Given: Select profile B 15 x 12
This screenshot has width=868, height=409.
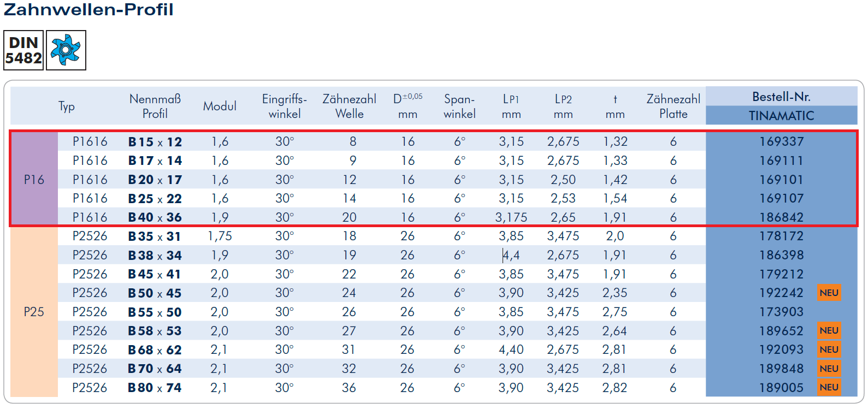Looking at the screenshot, I should click(x=155, y=142).
